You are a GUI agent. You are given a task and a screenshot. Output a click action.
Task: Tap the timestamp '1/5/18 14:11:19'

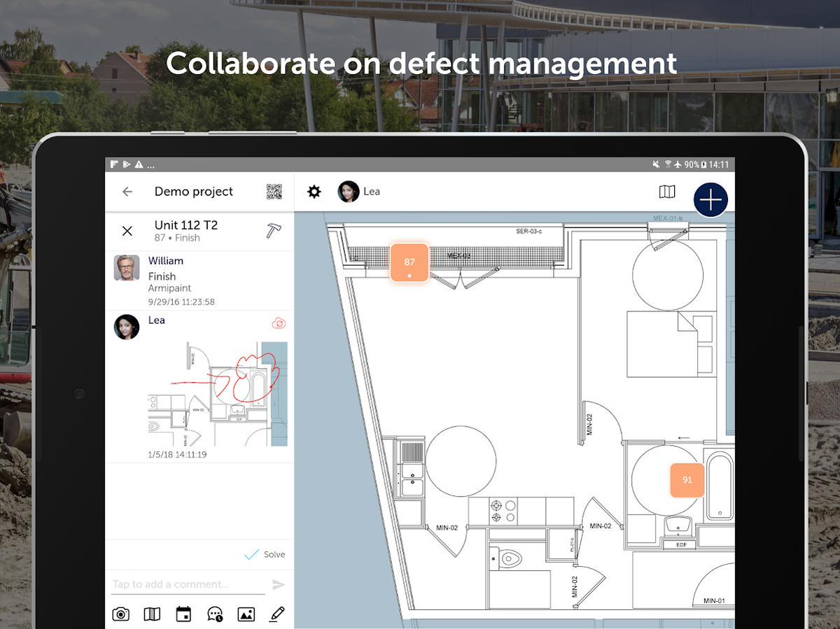(177, 455)
